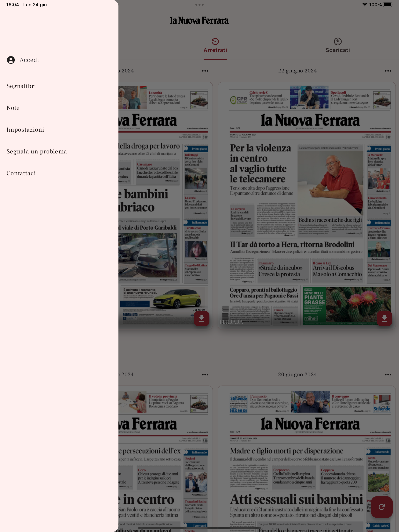Click the la Nuova Ferrara header logo
Screen dimensions: 399x532
[x=199, y=21]
